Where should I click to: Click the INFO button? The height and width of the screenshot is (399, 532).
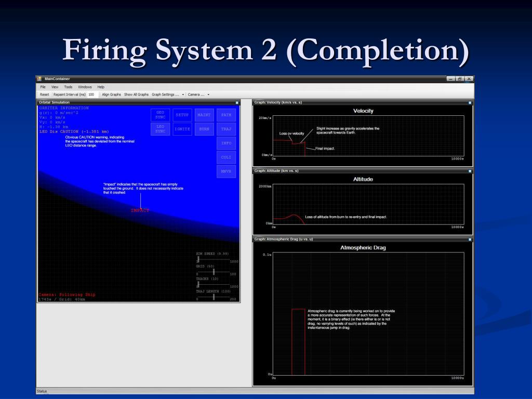(x=227, y=143)
